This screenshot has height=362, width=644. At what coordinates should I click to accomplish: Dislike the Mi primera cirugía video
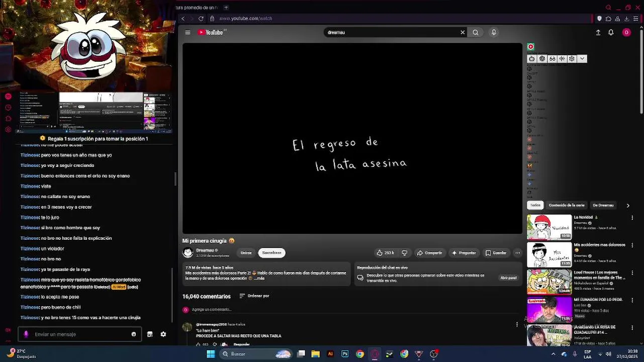(x=404, y=253)
